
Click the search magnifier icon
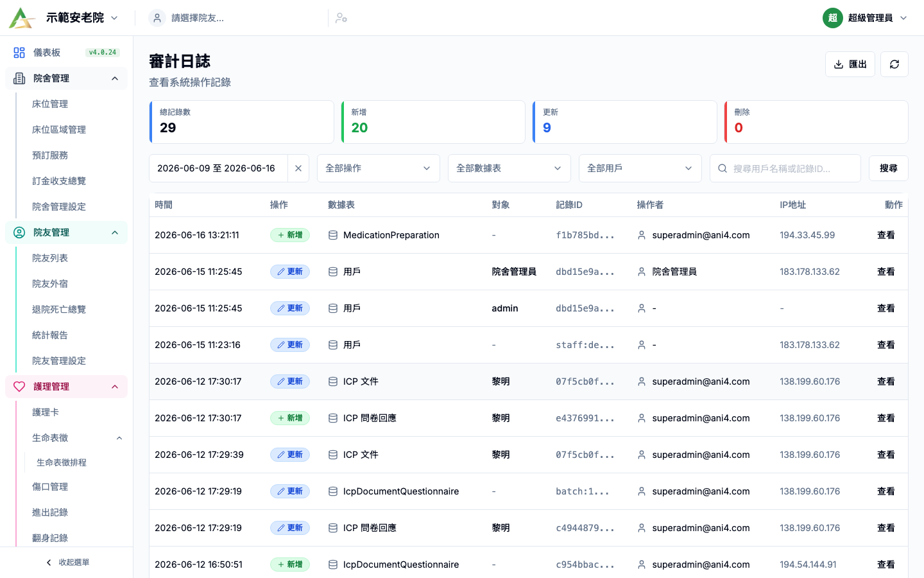click(723, 168)
